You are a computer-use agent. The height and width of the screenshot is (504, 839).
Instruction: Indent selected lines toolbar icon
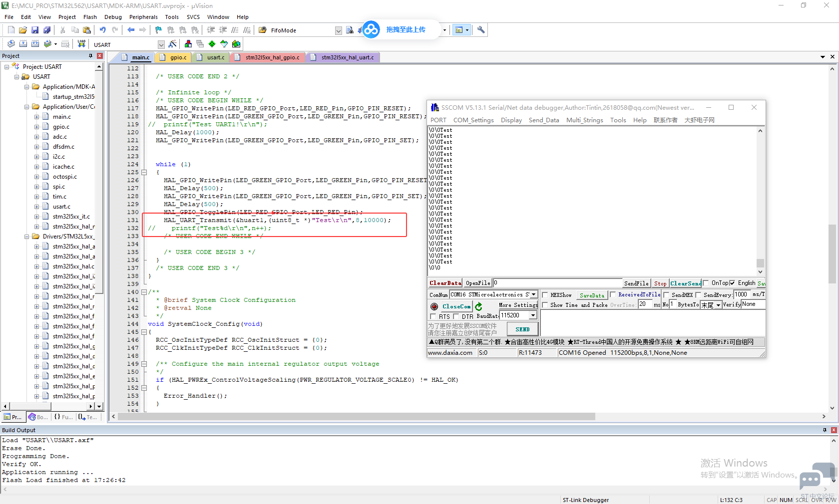pyautogui.click(x=211, y=30)
